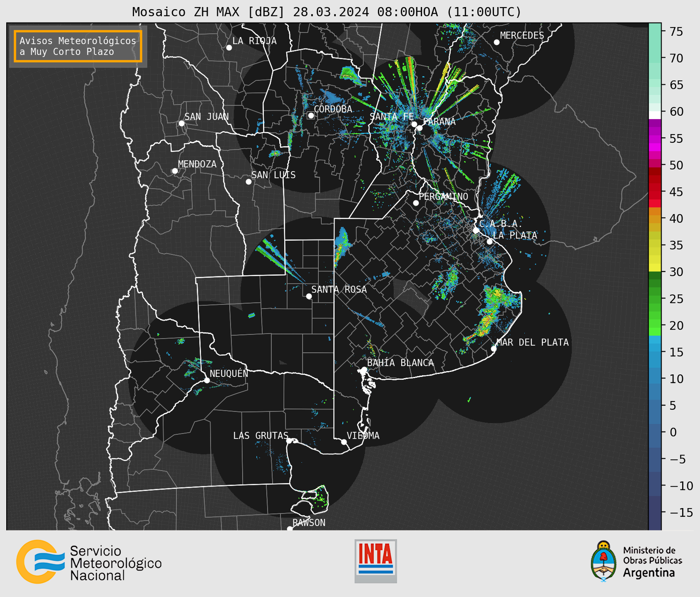Screen dimensions: 700x597
Task: Click the white marker dot for Mercedes
Action: tap(497, 42)
